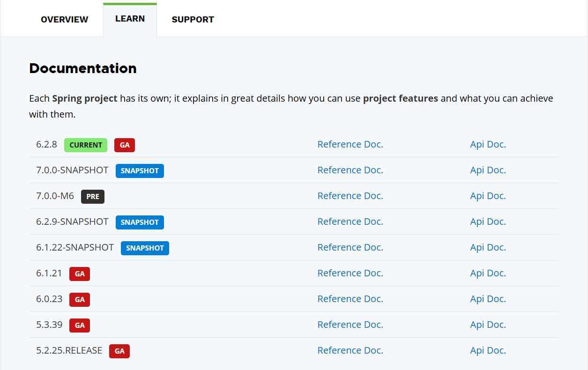
Task: Click the PRE badge next to 7.0.0-M6
Action: pos(93,197)
